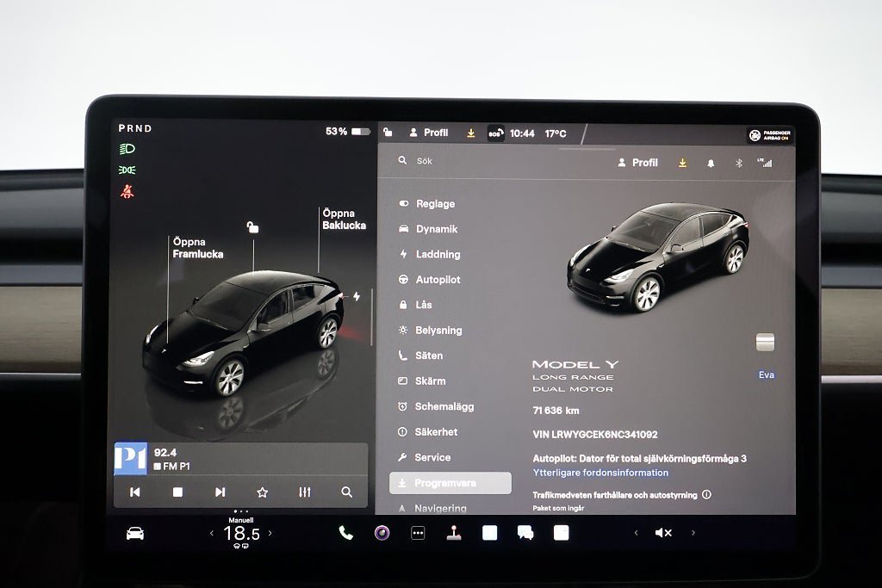This screenshot has height=588, width=882.
Task: Tap the download icon in status bar
Action: 471,133
